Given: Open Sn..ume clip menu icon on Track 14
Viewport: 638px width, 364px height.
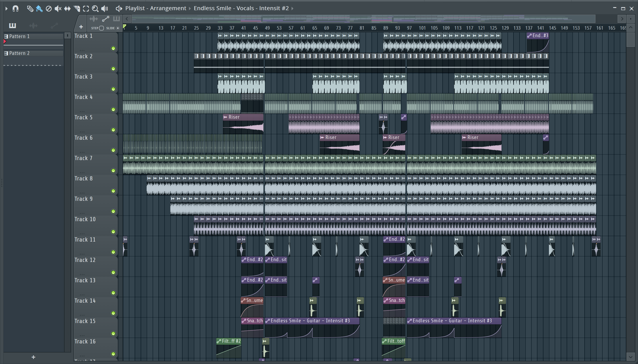Looking at the screenshot, I should pyautogui.click(x=243, y=300).
